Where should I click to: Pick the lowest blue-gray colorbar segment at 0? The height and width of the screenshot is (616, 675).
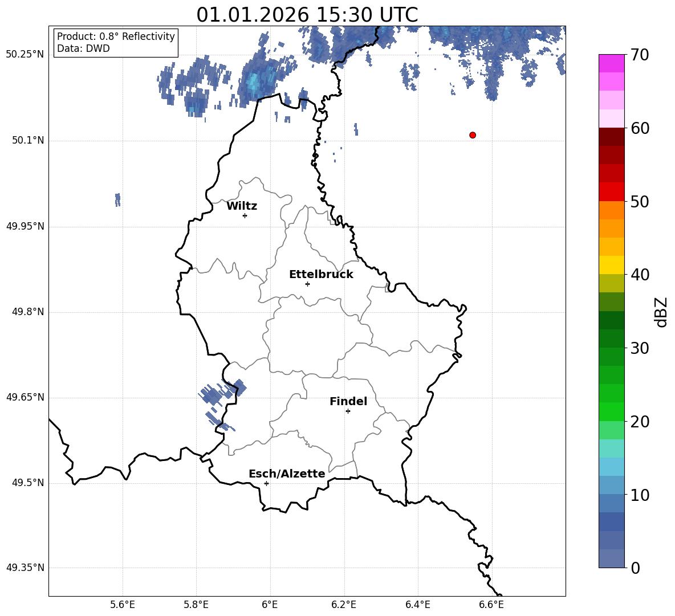pyautogui.click(x=612, y=558)
